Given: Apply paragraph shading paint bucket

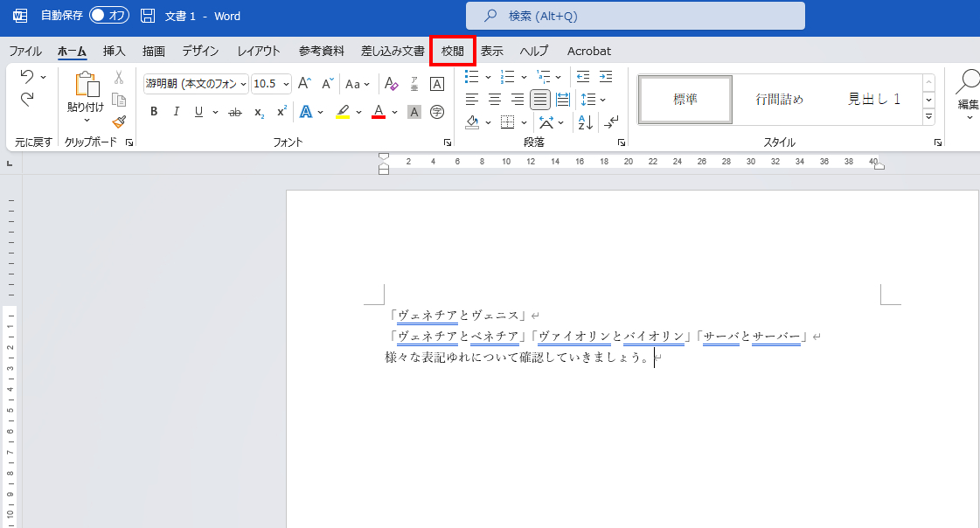Looking at the screenshot, I should pyautogui.click(x=472, y=122).
